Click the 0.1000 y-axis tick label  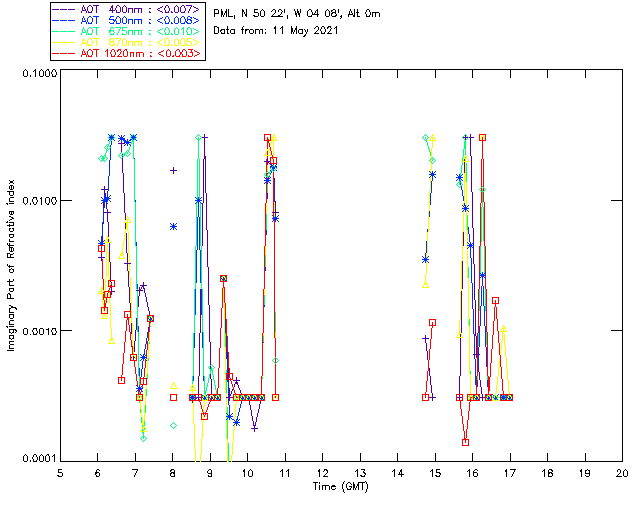click(39, 73)
